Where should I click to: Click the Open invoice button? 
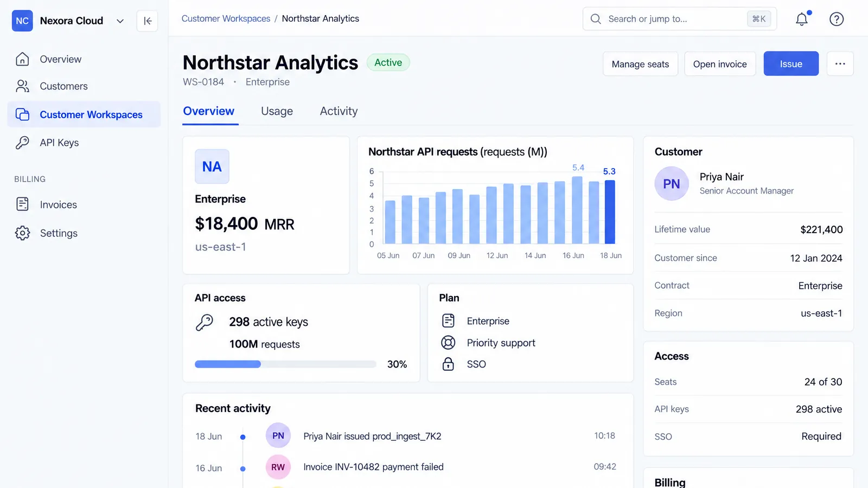[x=720, y=64]
